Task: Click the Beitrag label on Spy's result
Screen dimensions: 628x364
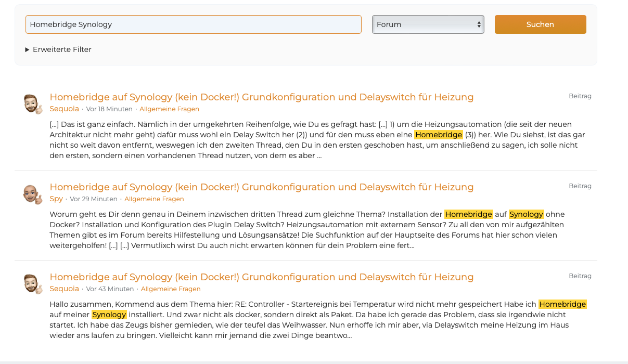Action: pos(580,186)
